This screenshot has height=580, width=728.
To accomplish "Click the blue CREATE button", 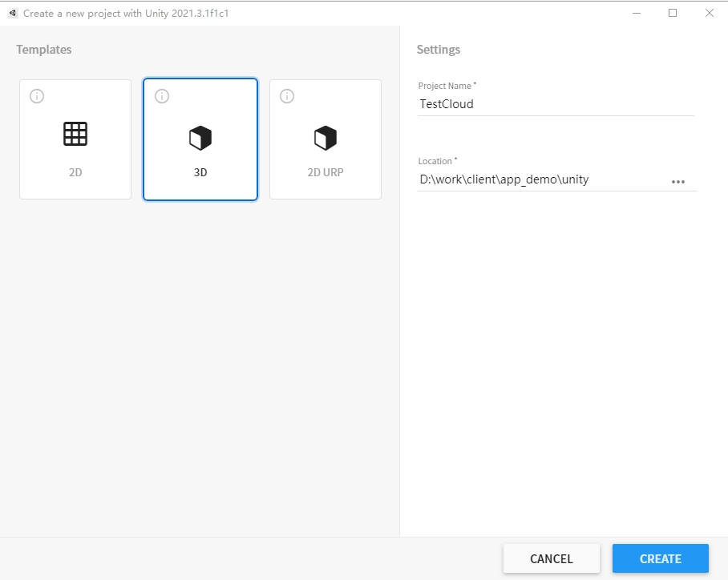I will 660,558.
